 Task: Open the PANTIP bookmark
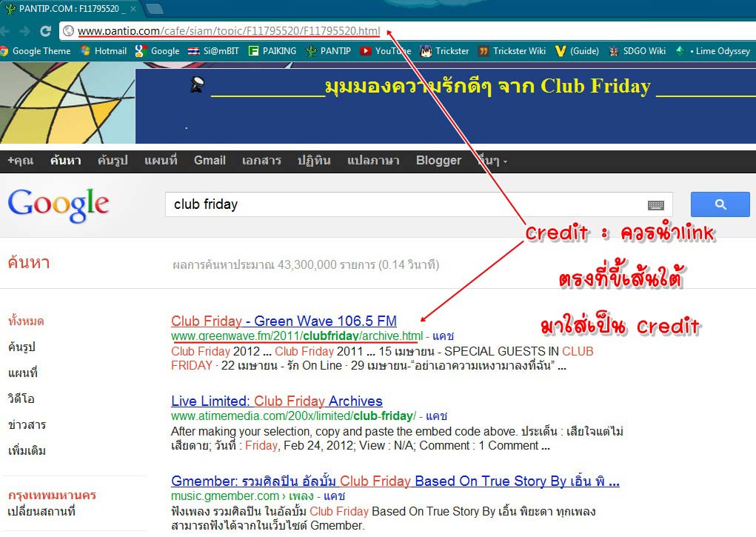point(328,50)
